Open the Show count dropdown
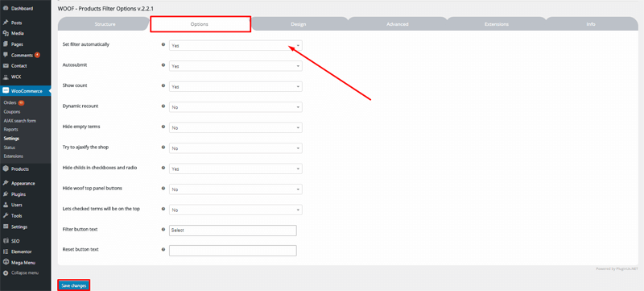 (x=236, y=86)
